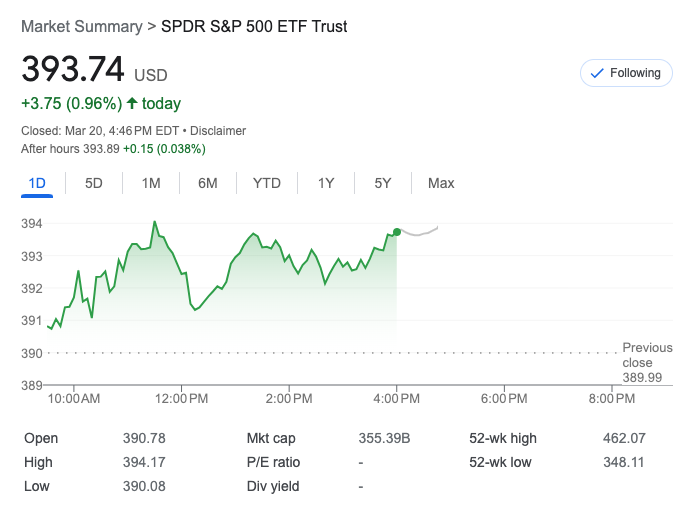Screen dimensions: 695x507
Task: Select the Max time range
Action: pyautogui.click(x=441, y=183)
